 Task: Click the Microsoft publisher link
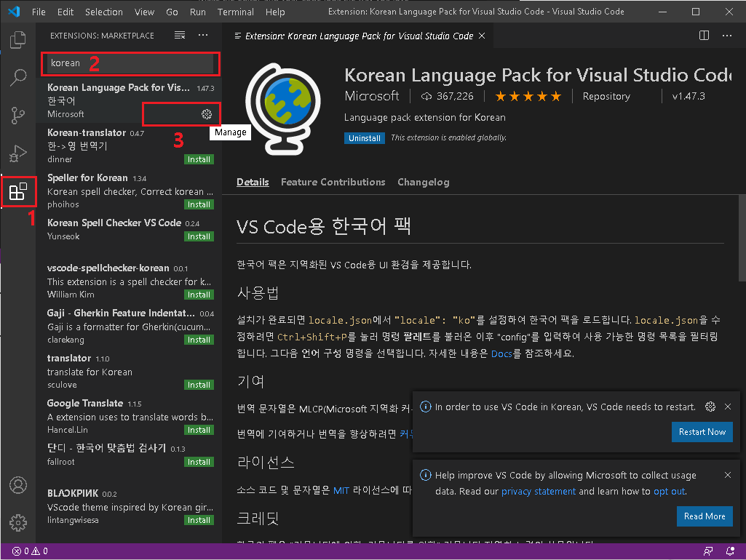pyautogui.click(x=372, y=96)
